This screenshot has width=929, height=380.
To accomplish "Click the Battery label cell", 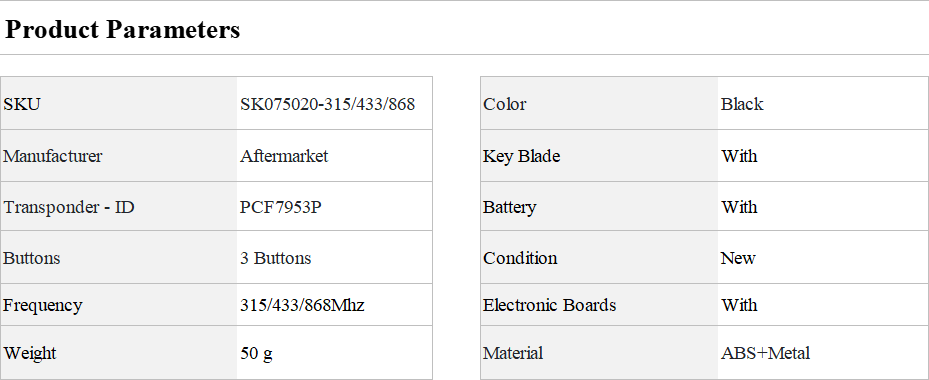I will [x=599, y=207].
